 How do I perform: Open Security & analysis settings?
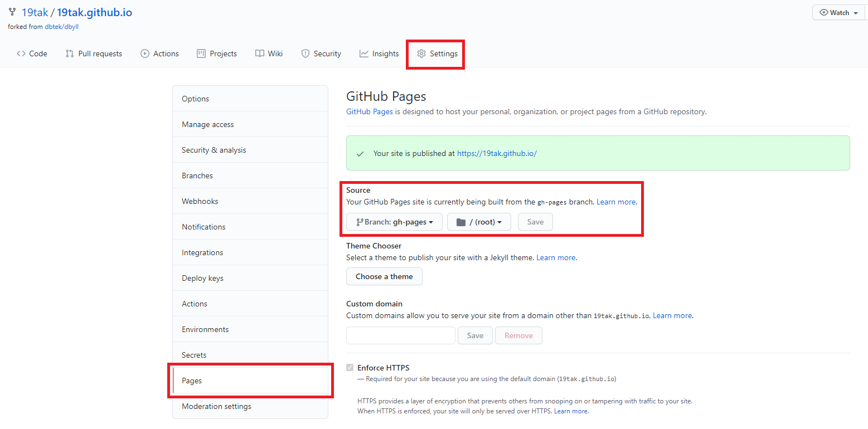coord(250,150)
